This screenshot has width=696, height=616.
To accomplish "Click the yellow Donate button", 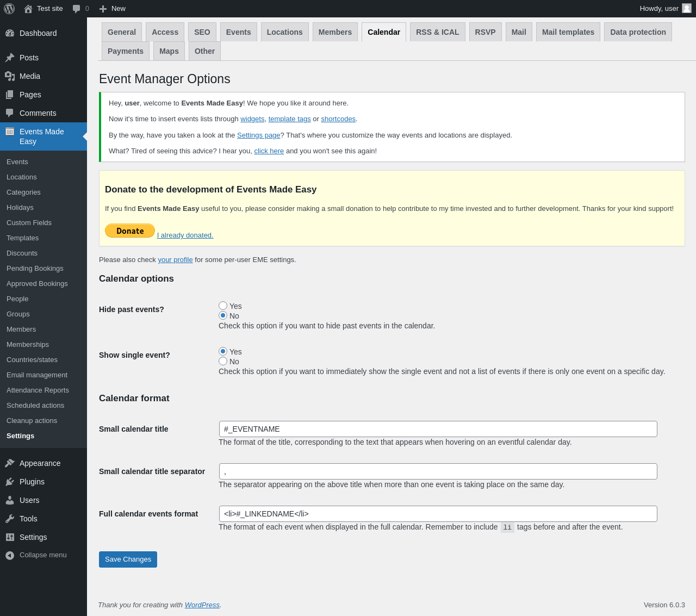I will [130, 231].
